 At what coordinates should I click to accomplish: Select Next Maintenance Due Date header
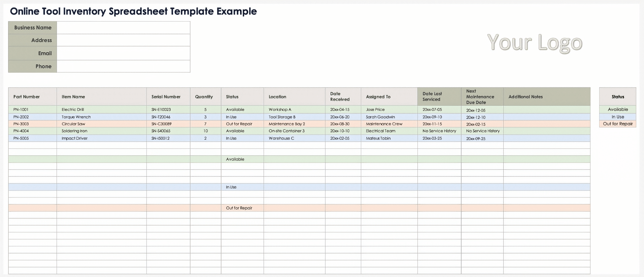click(482, 97)
